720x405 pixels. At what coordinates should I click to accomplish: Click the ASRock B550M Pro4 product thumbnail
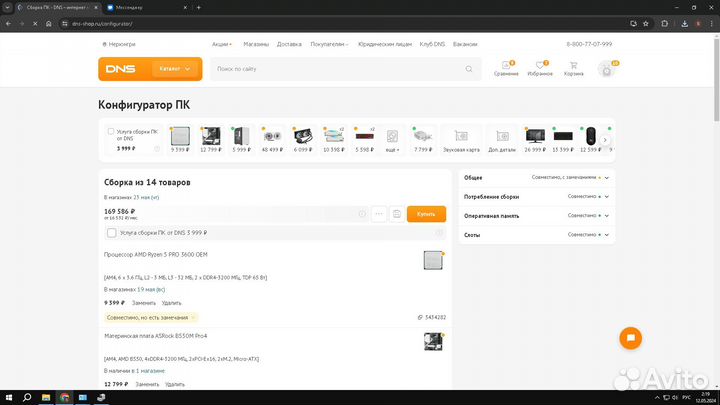pyautogui.click(x=433, y=342)
